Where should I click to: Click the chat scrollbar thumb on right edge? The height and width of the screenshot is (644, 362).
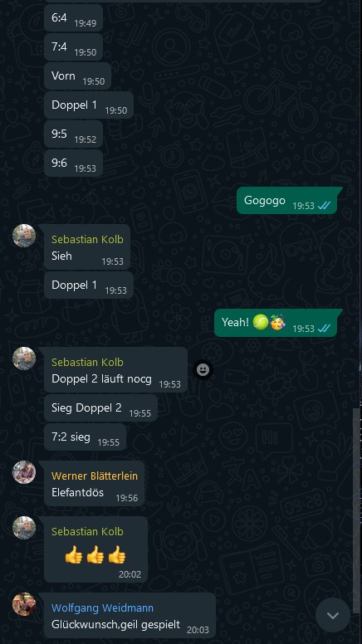(x=356, y=505)
